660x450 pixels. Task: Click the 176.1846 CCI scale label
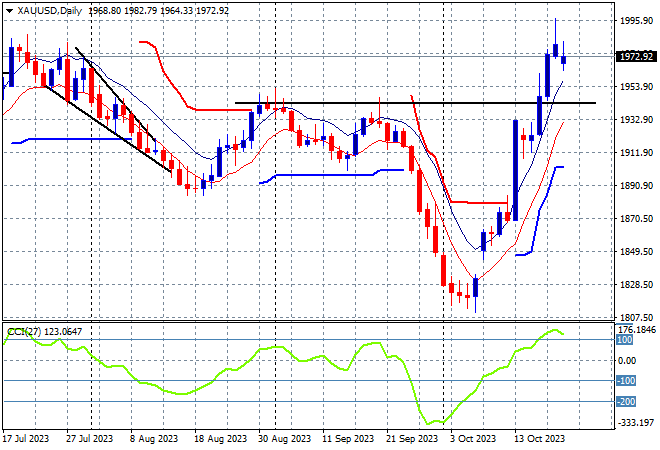click(635, 329)
